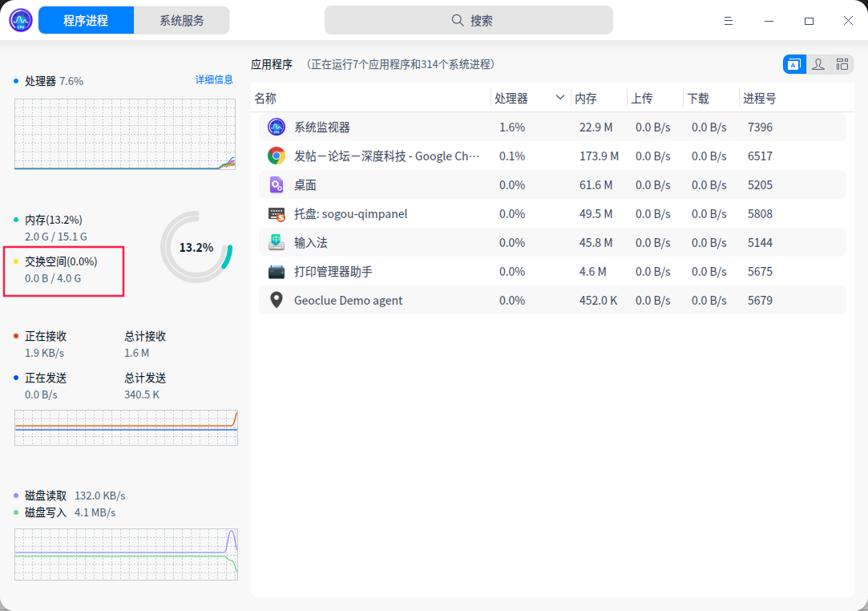
Task: Select the 托盘: sogou-qimpanel row name
Action: (x=350, y=214)
